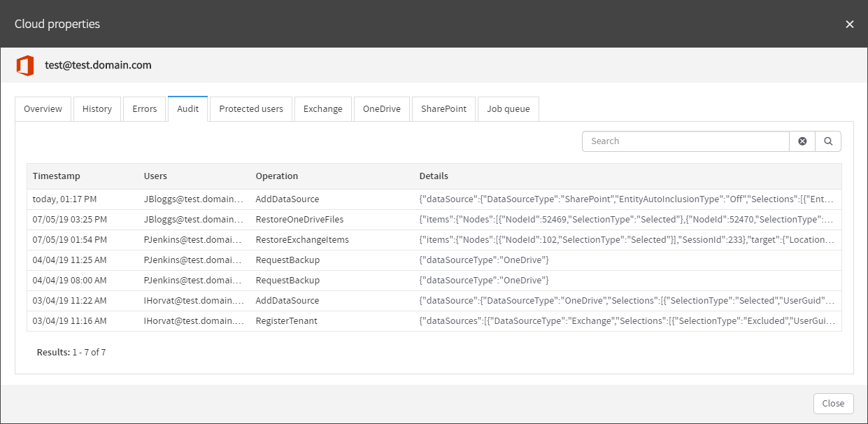
Task: Close dialog with the X at top right
Action: pos(850,24)
